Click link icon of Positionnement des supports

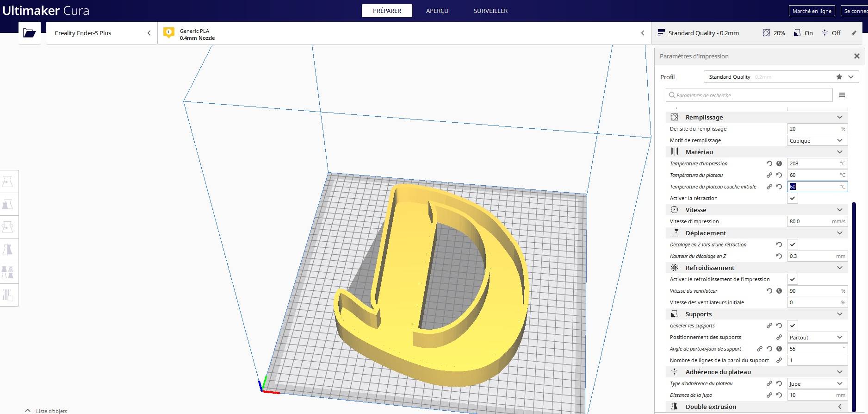(x=779, y=337)
